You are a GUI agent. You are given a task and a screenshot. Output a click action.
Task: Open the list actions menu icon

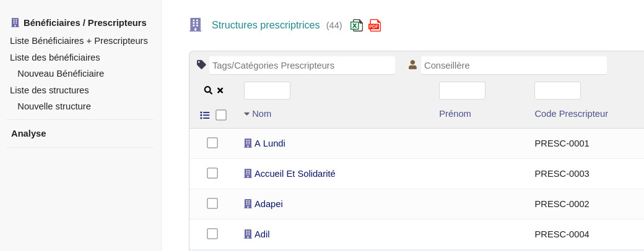coord(205,115)
